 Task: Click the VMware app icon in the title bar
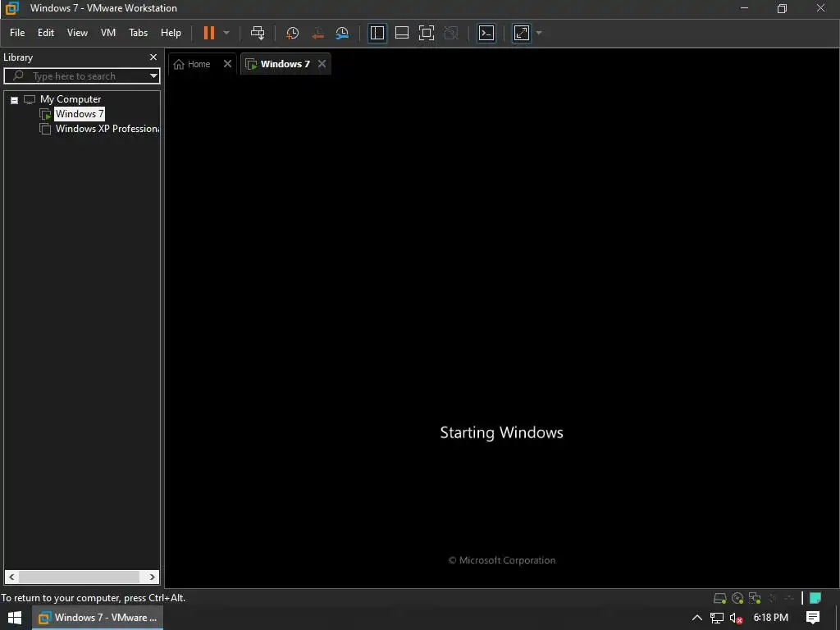point(11,8)
